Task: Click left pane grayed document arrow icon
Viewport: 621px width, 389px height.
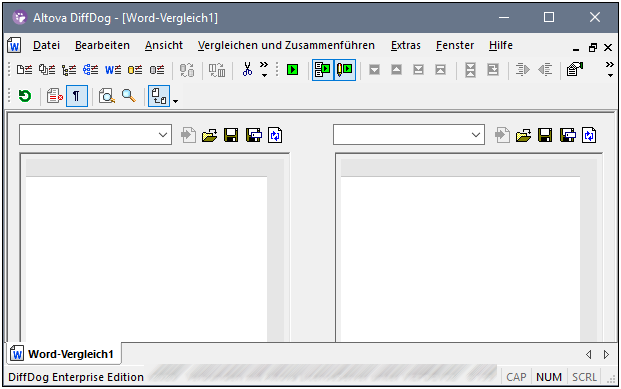Action: [188, 135]
